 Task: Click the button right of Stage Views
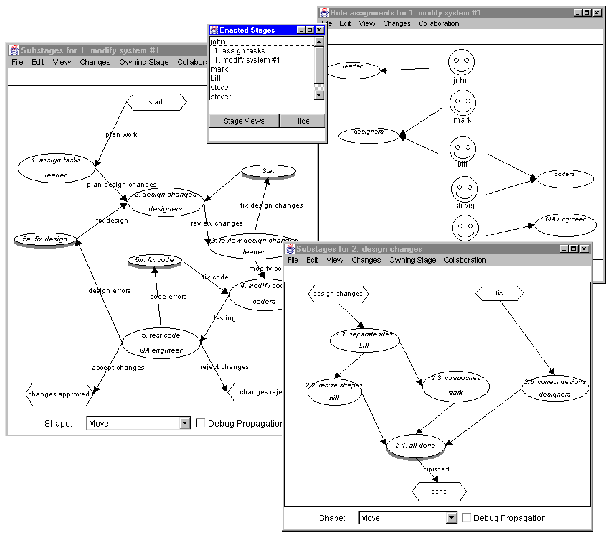302,120
